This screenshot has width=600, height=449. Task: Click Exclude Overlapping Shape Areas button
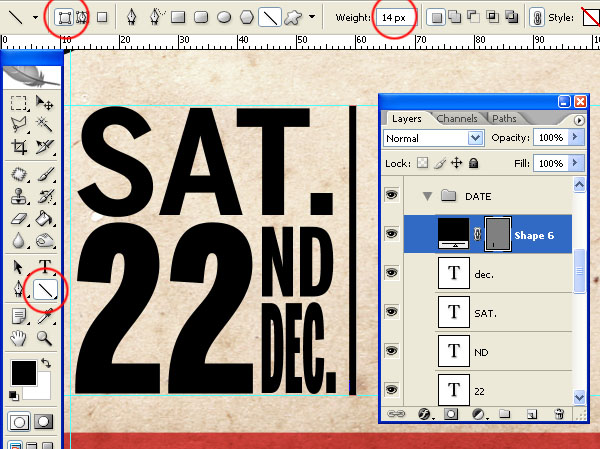(x=511, y=17)
